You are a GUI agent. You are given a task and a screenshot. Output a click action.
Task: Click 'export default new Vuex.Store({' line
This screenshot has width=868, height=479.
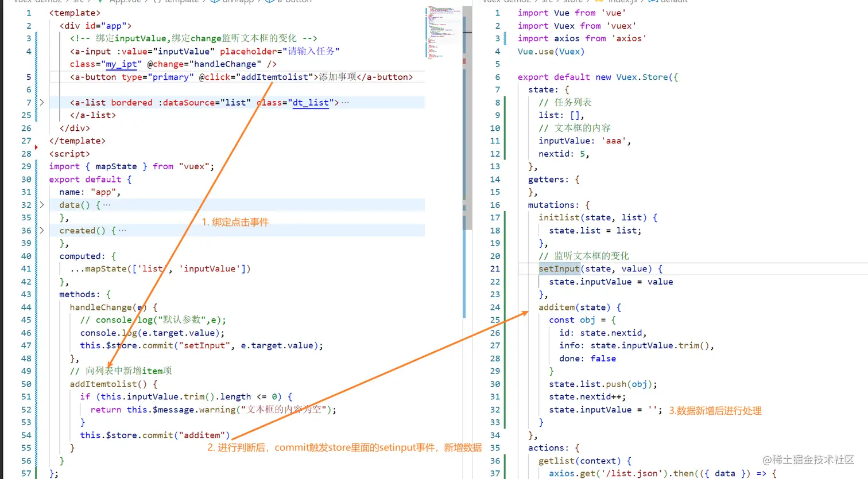pos(598,77)
